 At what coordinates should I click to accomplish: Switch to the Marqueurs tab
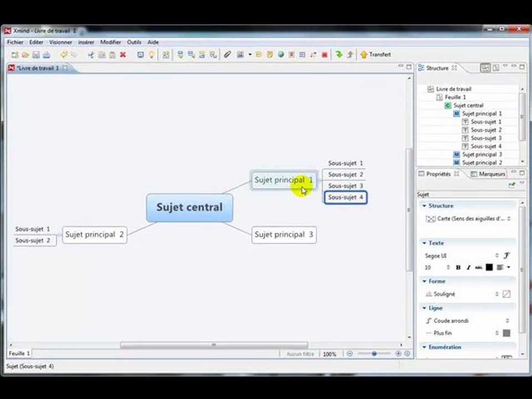pyautogui.click(x=488, y=173)
